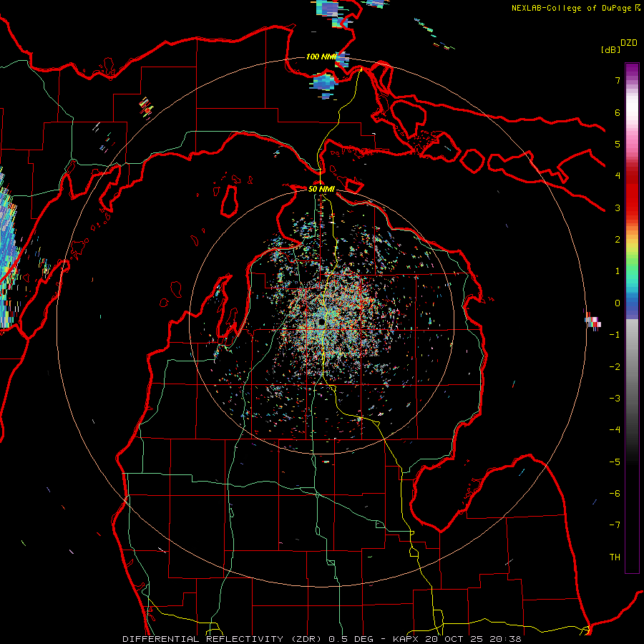Click the scale value -4 label

[x=615, y=430]
